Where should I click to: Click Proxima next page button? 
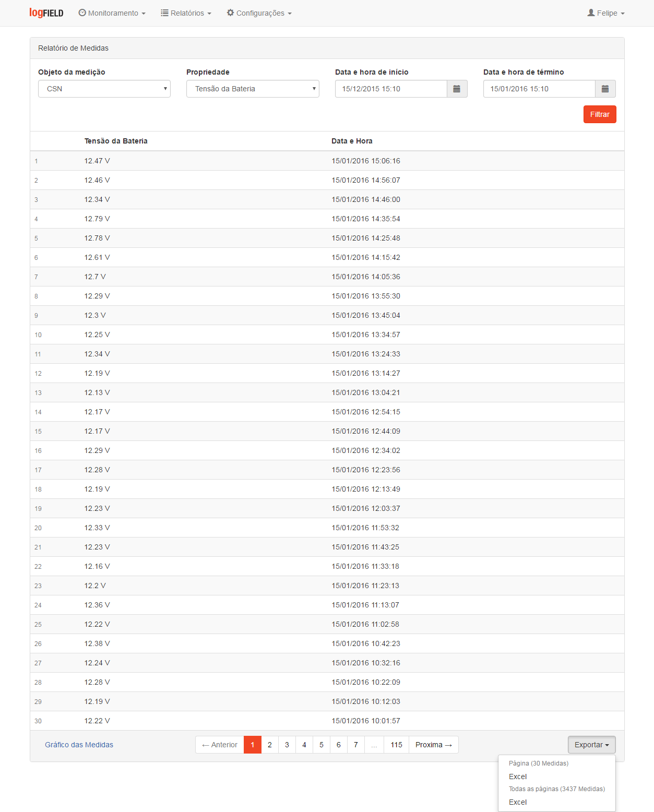[434, 745]
